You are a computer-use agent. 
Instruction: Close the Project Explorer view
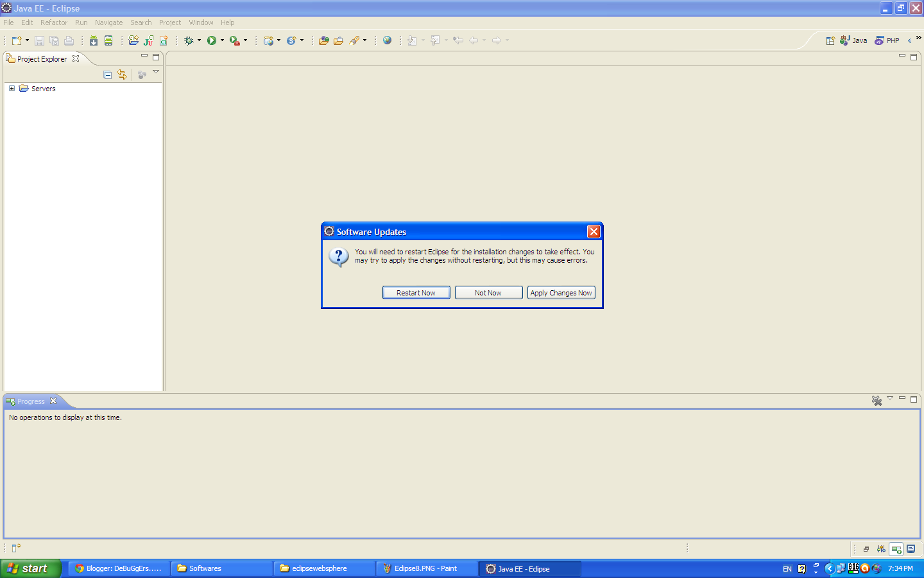click(76, 58)
